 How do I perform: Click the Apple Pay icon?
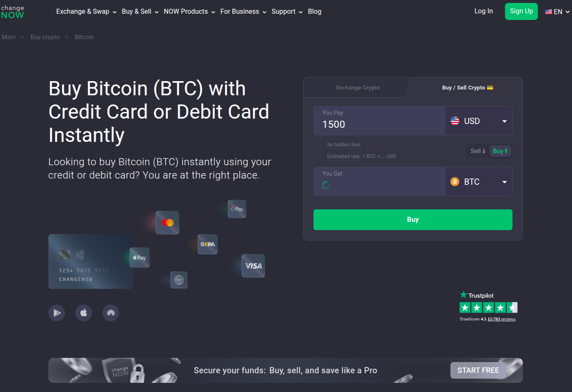[139, 258]
